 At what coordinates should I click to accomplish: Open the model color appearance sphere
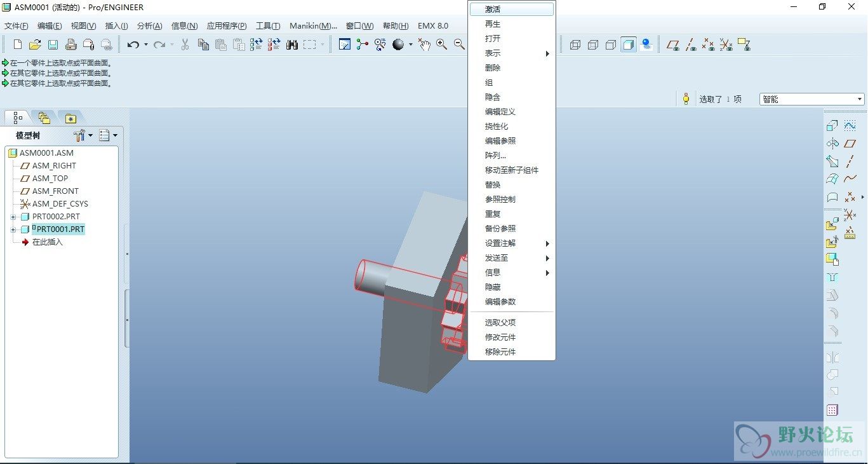tap(399, 44)
